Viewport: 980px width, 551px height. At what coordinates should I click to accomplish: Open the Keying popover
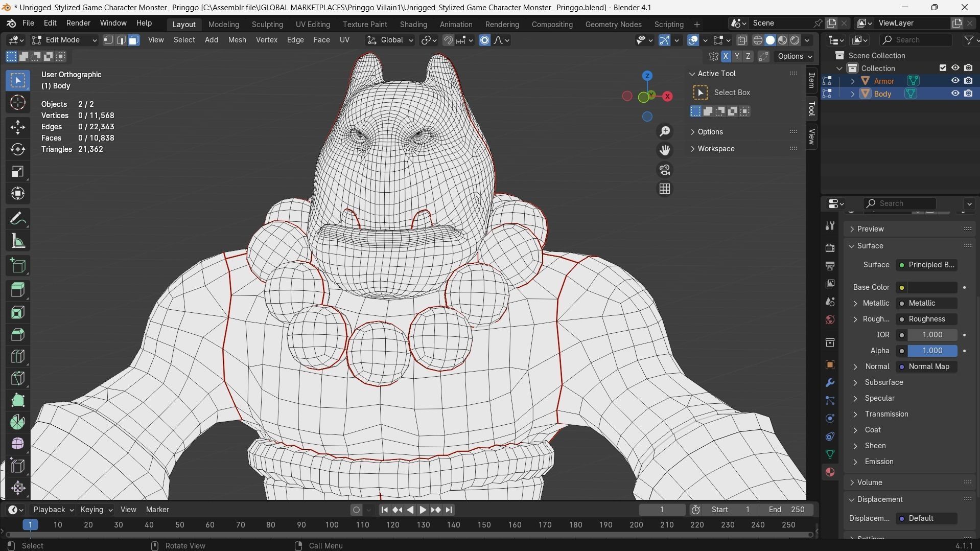[x=96, y=510]
